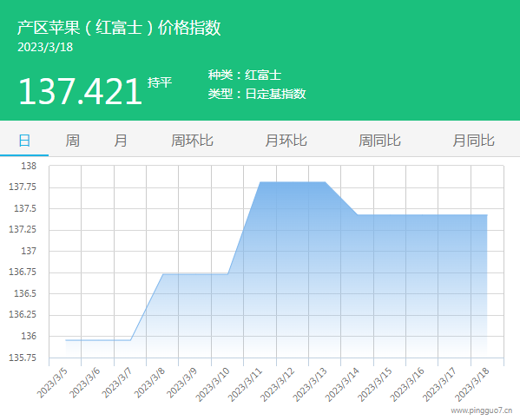Viewport: 520px width, 420px height.
Task: Click the chart peak plateau near 137.8
Action: [293, 182]
